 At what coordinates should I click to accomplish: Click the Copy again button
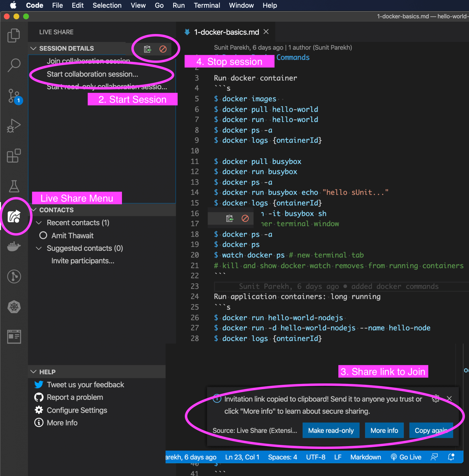[x=431, y=430]
